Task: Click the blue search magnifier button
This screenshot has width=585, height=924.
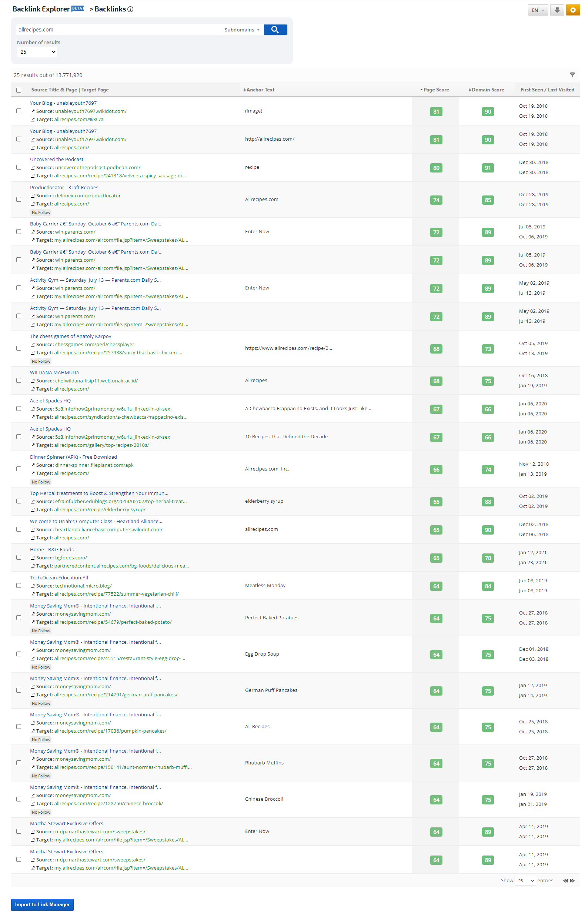Action: [275, 30]
